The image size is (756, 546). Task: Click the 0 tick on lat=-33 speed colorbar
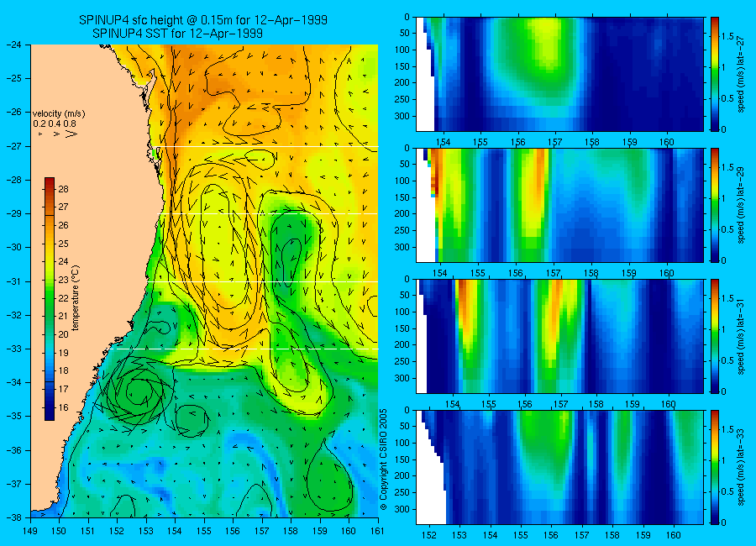click(724, 522)
